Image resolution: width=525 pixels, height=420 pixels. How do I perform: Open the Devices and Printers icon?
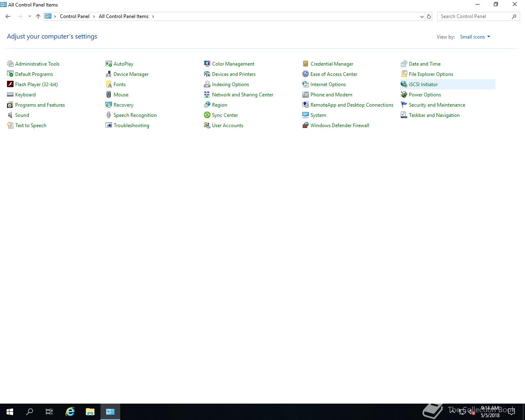coord(207,74)
